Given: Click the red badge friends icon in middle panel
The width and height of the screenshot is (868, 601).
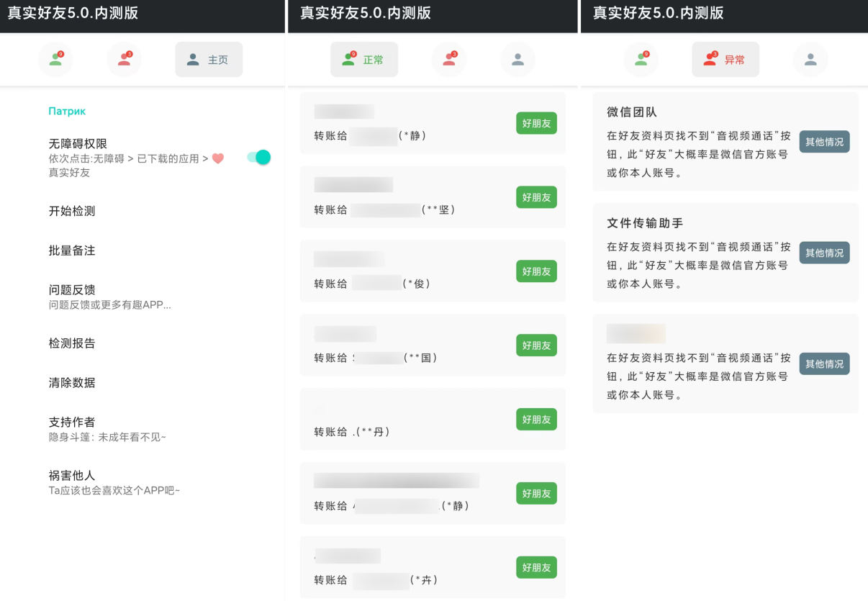Looking at the screenshot, I should [x=449, y=59].
